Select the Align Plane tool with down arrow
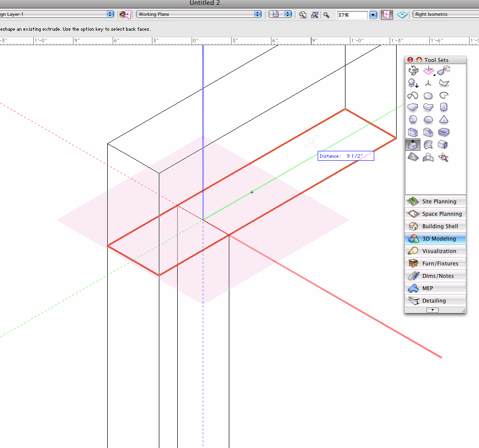The image size is (479, 448). (x=413, y=83)
